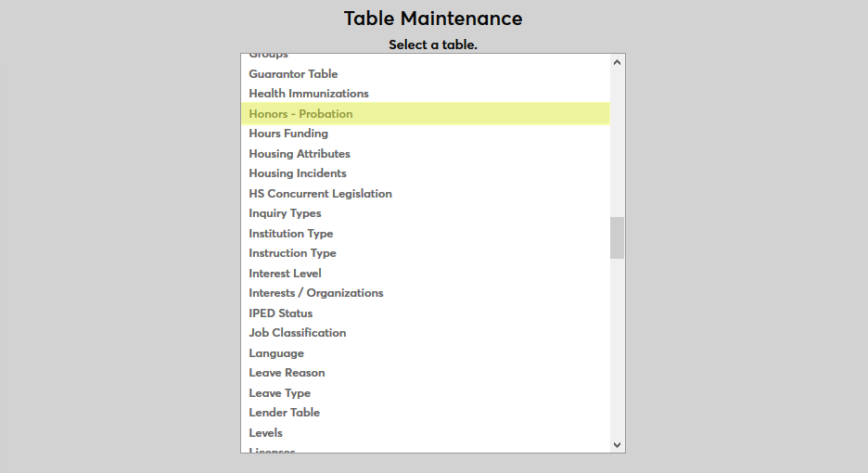The image size is (868, 473).
Task: Click the scrollbar down arrow
Action: point(618,445)
